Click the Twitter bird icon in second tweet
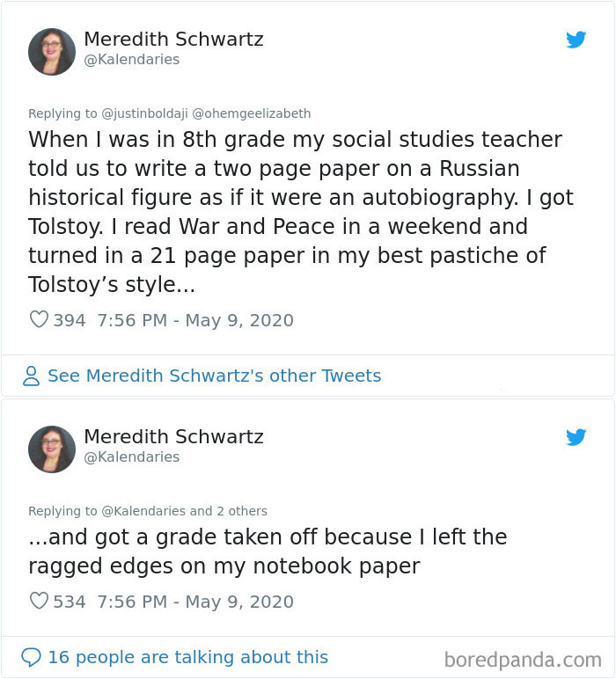 pos(576,437)
